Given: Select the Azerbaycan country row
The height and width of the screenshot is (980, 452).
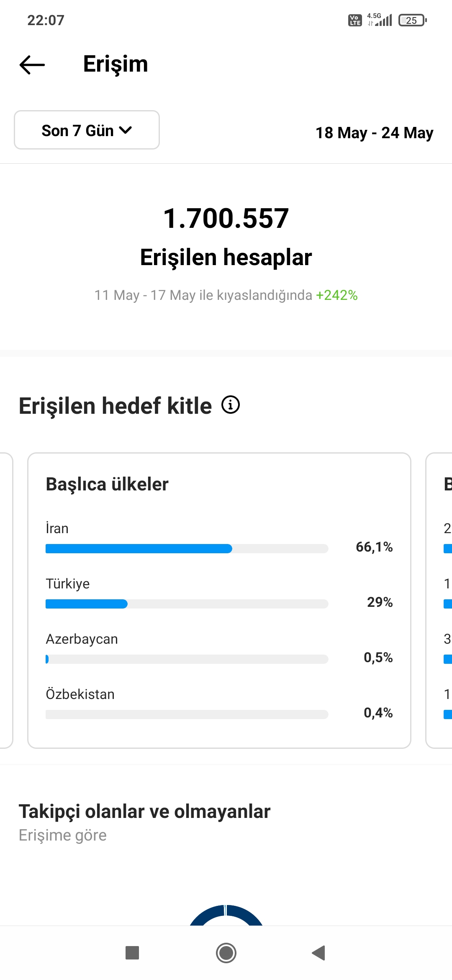Looking at the screenshot, I should [x=219, y=648].
